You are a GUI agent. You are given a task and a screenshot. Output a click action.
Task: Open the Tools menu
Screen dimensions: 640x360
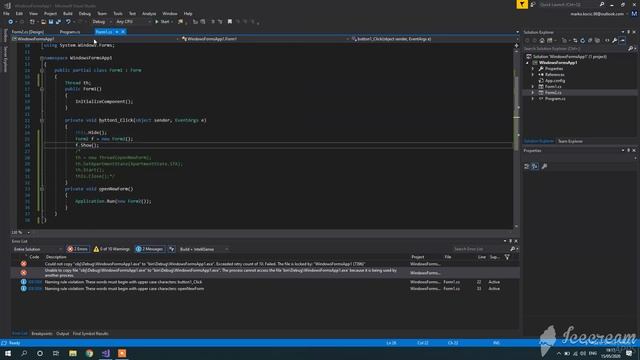coord(118,13)
